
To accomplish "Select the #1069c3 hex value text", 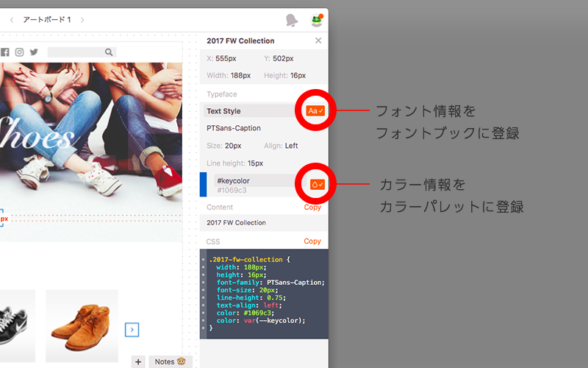I will tap(232, 191).
